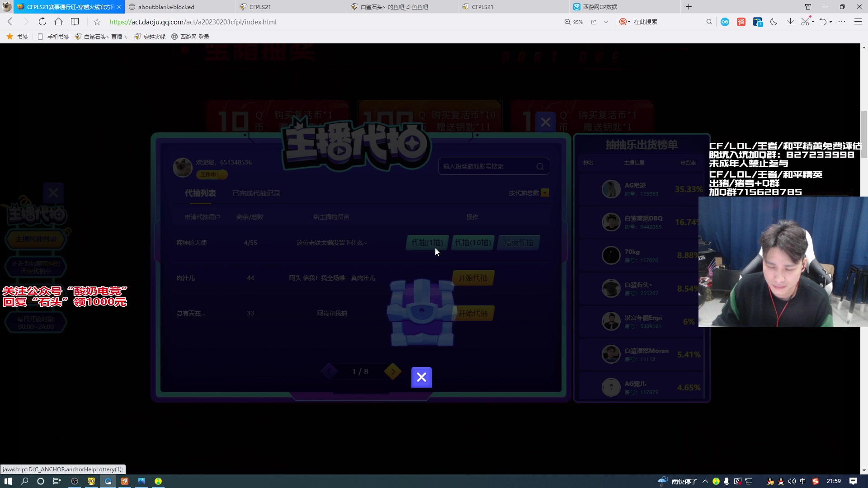Image resolution: width=868 pixels, height=488 pixels.
Task: Click AG绝迹 entry in ranking list
Action: (x=641, y=189)
